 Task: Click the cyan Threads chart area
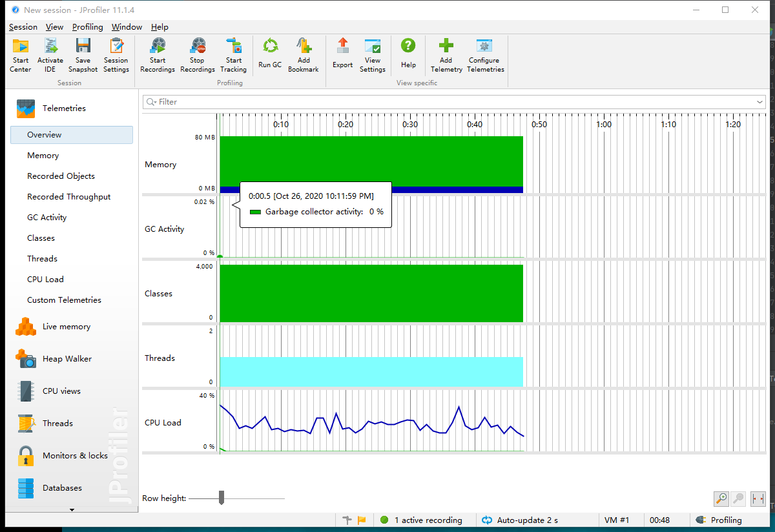tap(371, 372)
